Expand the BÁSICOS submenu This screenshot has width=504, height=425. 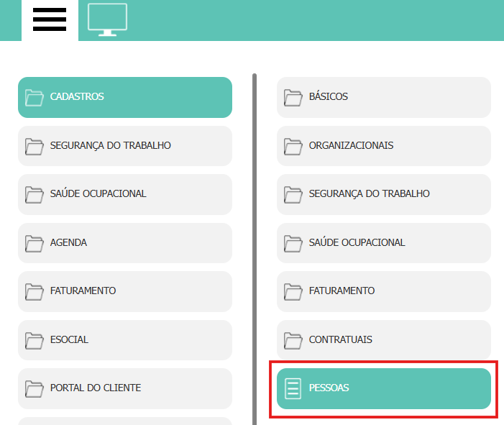384,97
